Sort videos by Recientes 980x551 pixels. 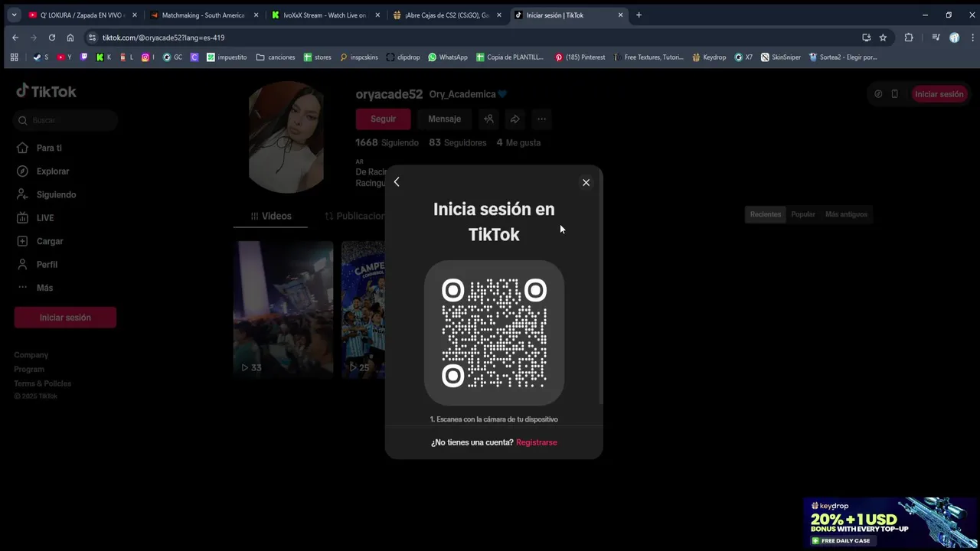pyautogui.click(x=766, y=214)
